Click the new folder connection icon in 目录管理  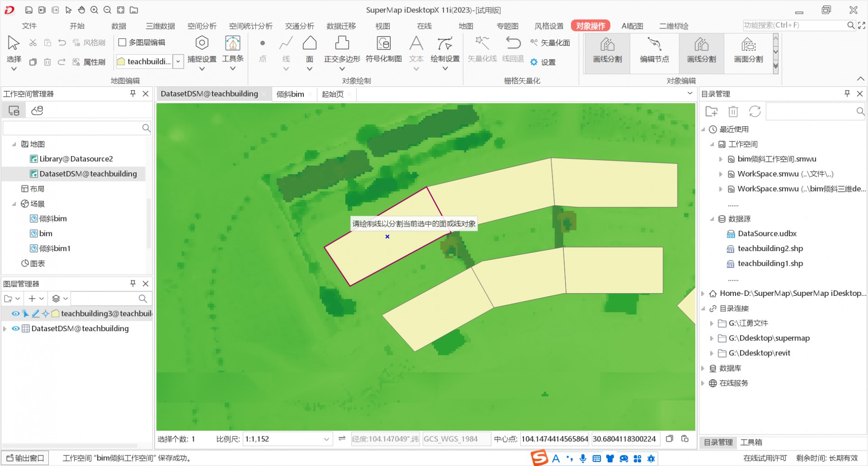tap(711, 111)
